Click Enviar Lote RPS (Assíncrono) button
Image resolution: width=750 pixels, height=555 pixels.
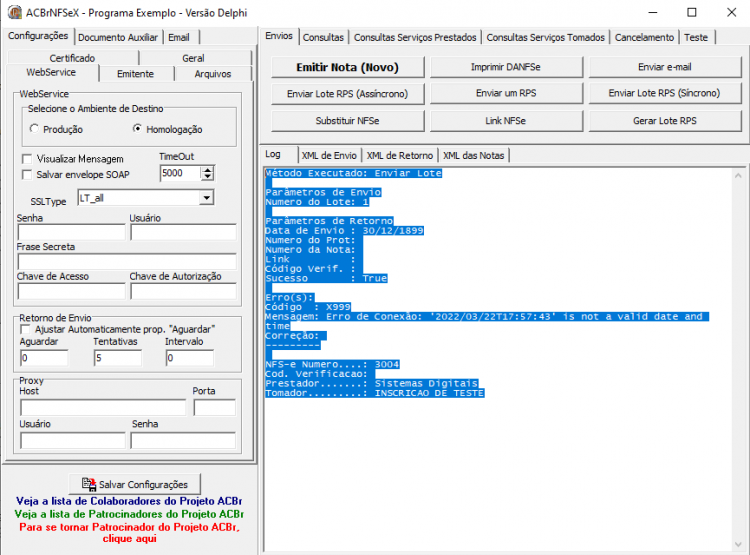pyautogui.click(x=348, y=94)
